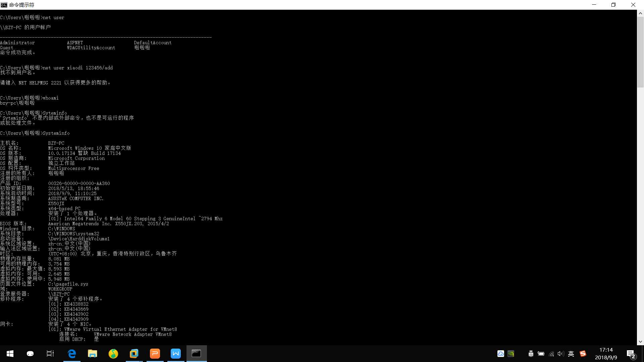Viewport: 644px width, 362px height.
Task: Check battery status in the system tray
Action: [541, 354]
